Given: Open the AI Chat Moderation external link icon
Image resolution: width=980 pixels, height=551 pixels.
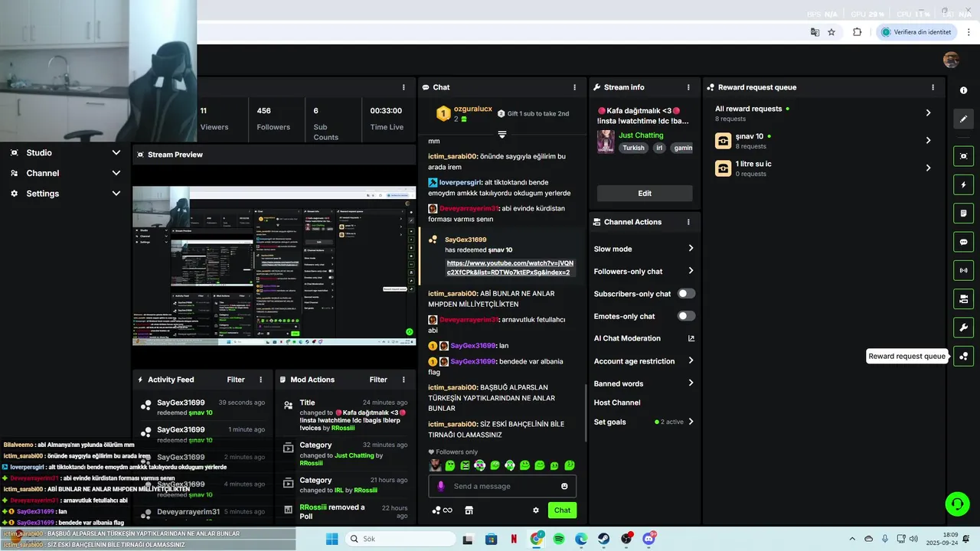Looking at the screenshot, I should click(691, 338).
